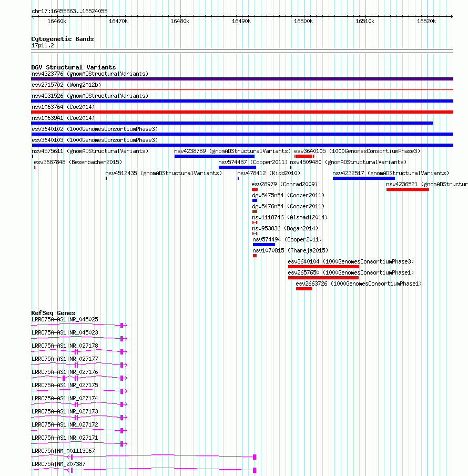
Task: Click the blue nsv574487 (Cooper2011) bar
Action: click(237, 167)
